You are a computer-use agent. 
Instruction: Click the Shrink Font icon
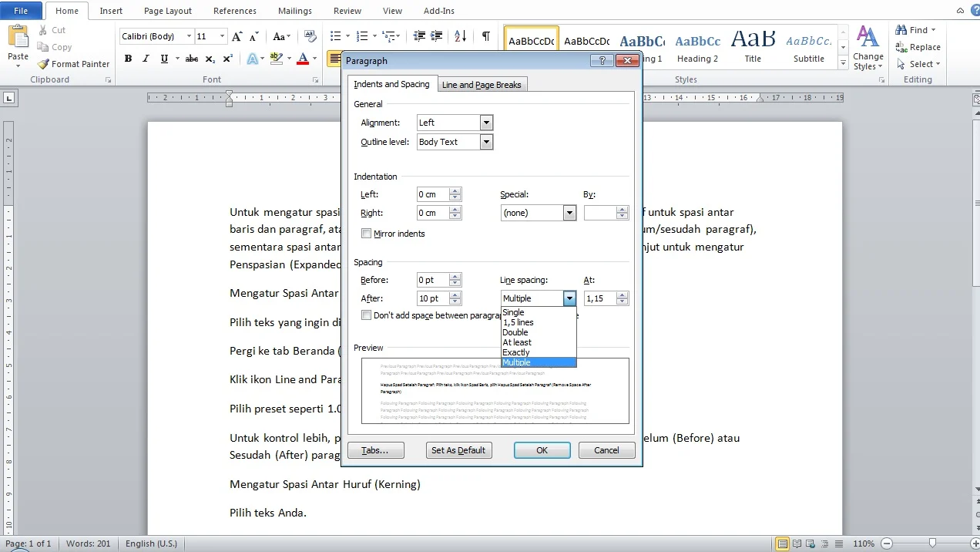tap(254, 36)
